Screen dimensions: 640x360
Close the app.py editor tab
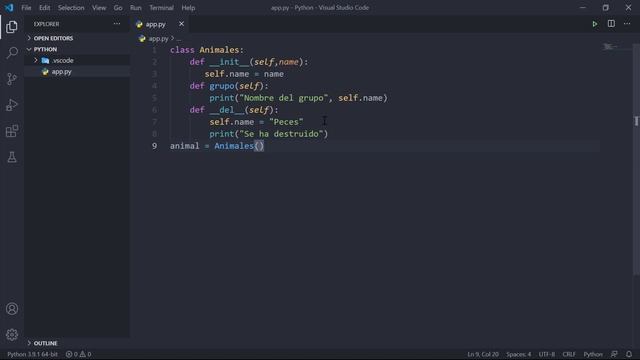coord(181,24)
